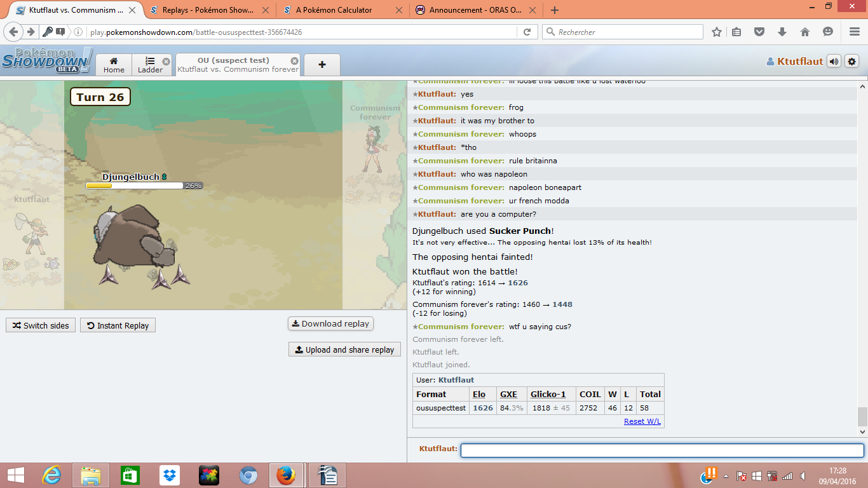Open Dropbox from taskbar
The image size is (868, 488).
pos(170,475)
